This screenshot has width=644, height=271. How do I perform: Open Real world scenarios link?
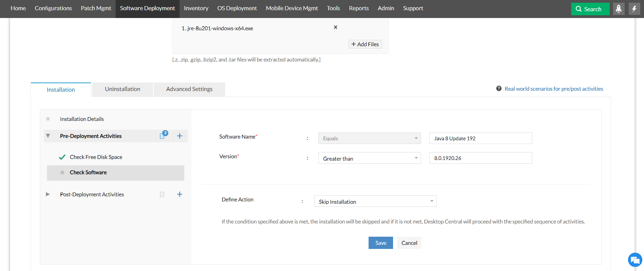pos(554,89)
